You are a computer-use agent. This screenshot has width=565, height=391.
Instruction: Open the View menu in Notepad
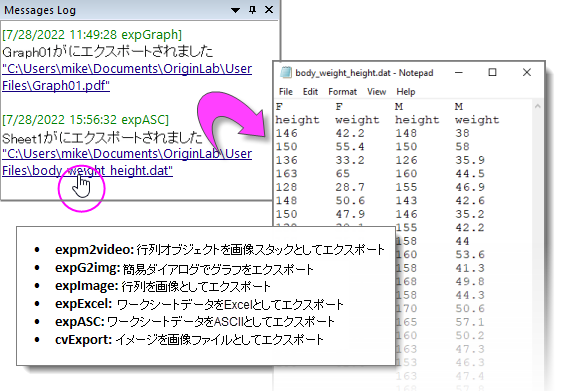tap(377, 92)
